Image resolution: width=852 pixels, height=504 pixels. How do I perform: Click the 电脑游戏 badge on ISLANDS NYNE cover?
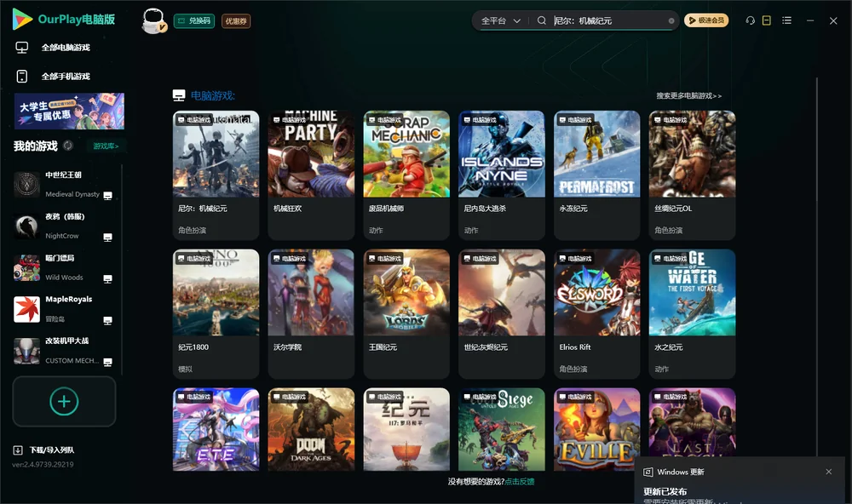coord(481,119)
